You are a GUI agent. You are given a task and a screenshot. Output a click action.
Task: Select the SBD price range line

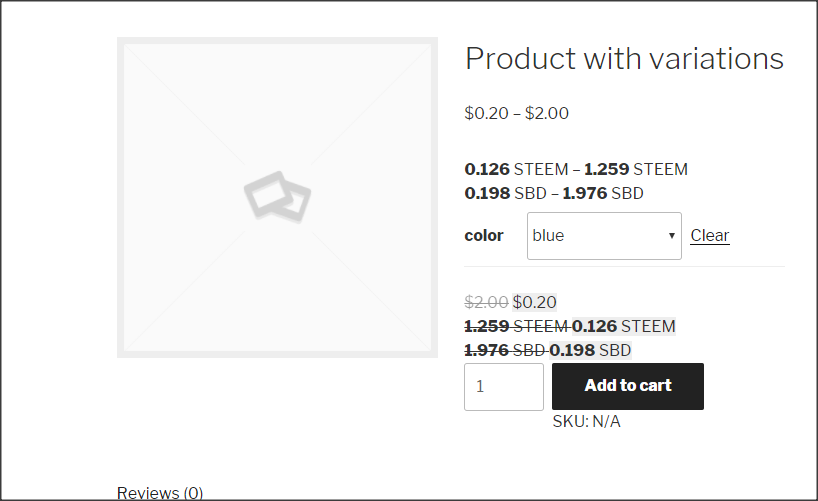pos(554,193)
